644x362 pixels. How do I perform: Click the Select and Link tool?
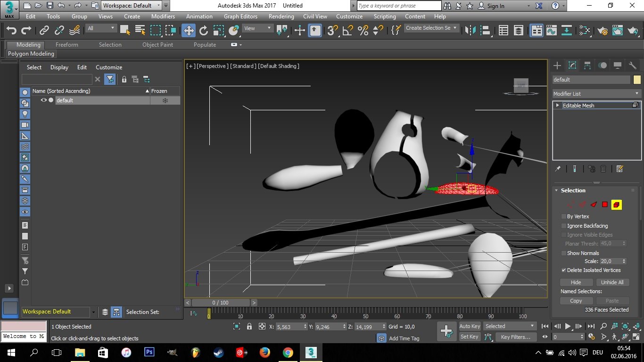pos(44,31)
